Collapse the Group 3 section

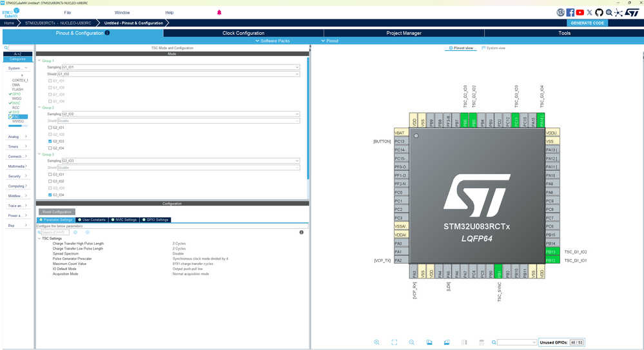(39, 155)
